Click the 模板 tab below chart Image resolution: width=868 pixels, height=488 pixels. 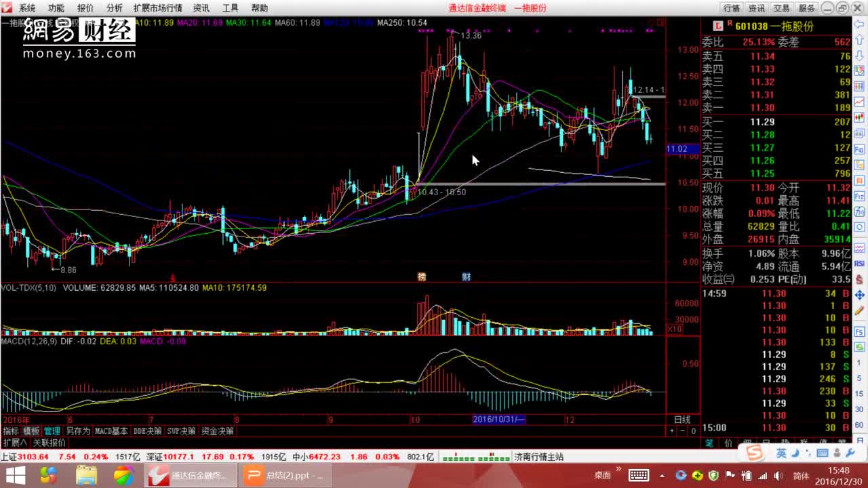[32, 431]
